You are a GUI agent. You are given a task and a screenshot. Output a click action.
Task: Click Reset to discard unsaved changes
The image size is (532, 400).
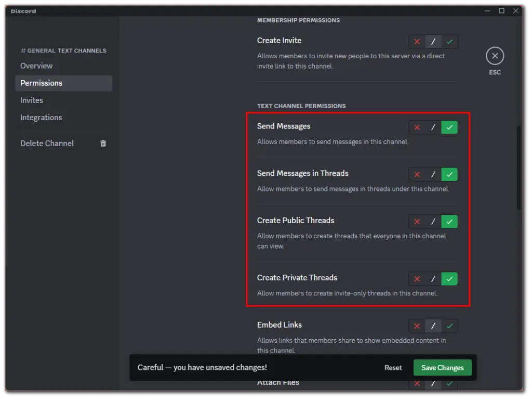[x=393, y=367]
